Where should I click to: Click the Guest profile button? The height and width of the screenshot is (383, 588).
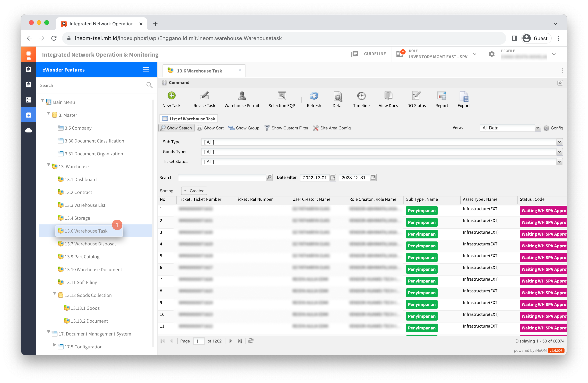point(536,38)
